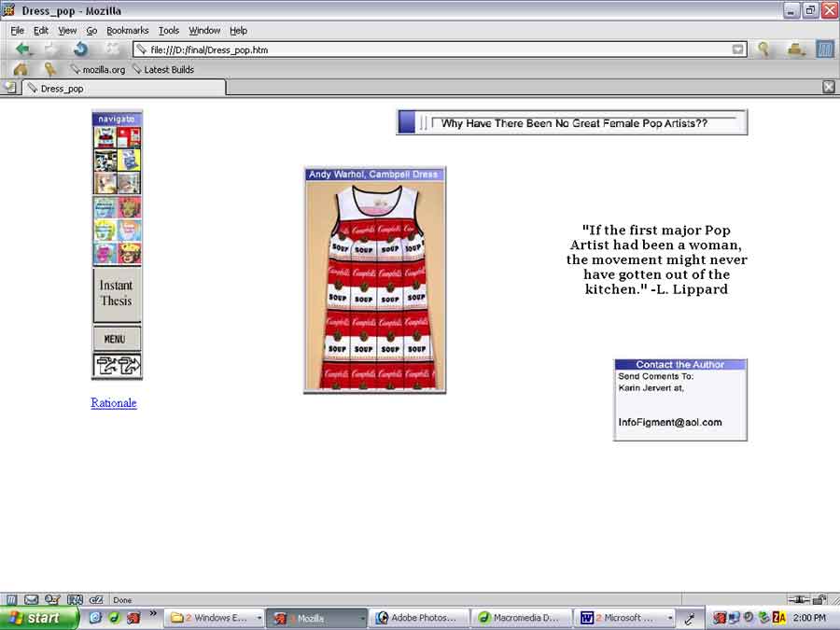The width and height of the screenshot is (840, 630).
Task: Click the new tab button beside Dress_pop tab
Action: (x=9, y=88)
